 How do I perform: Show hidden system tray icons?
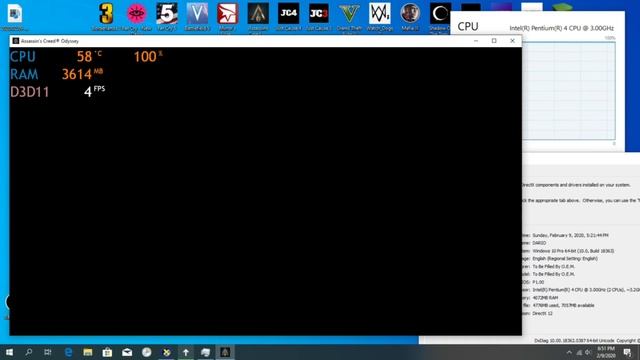coord(569,352)
